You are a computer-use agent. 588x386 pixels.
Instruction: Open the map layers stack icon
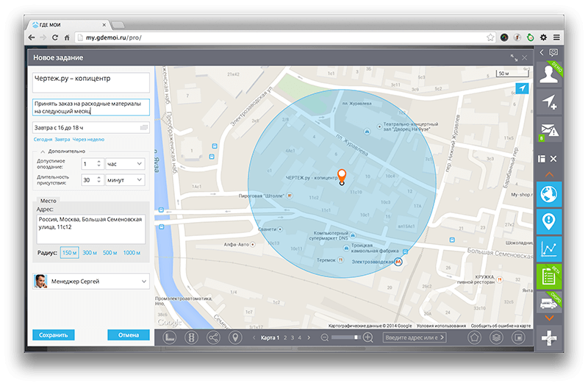click(497, 337)
